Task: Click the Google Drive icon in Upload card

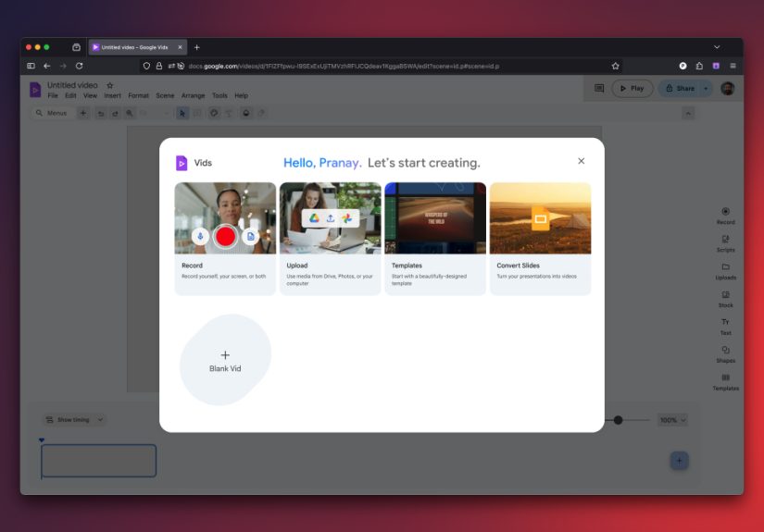Action: [x=314, y=218]
